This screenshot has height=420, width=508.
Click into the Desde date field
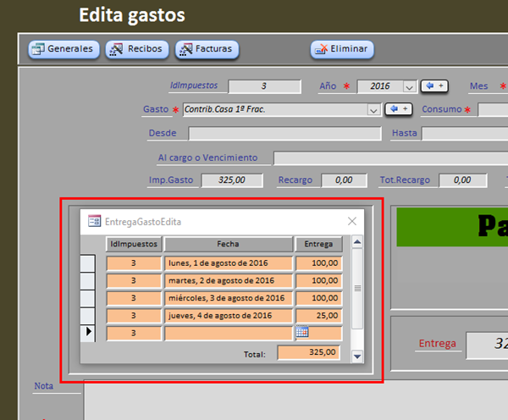284,134
